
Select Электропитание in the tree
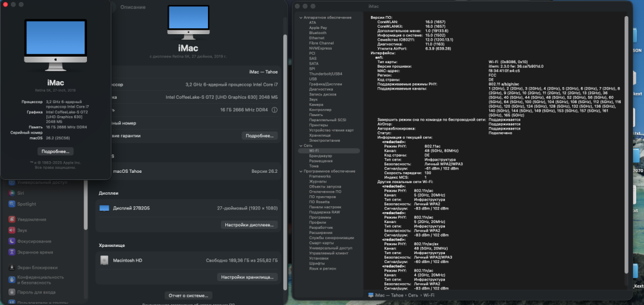pos(325,141)
